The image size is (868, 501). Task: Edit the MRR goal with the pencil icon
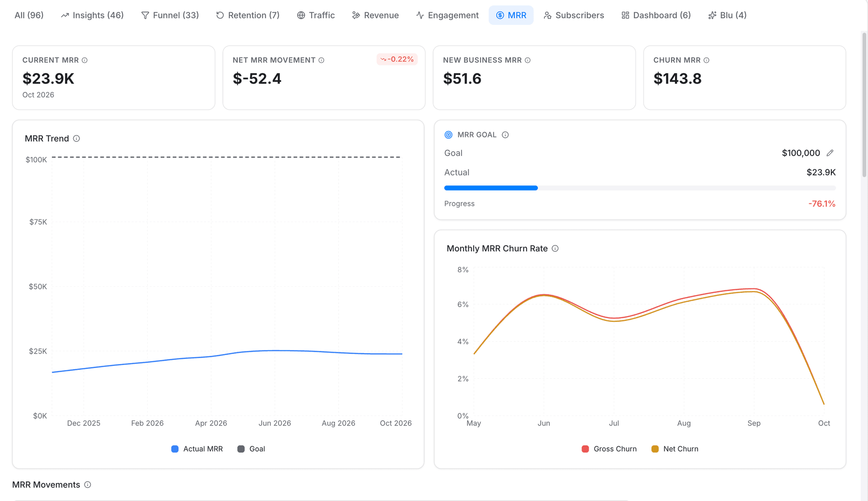coord(830,153)
